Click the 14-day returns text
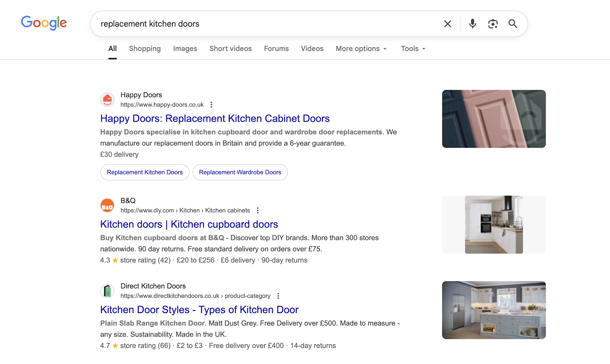This screenshot has width=610, height=364. tap(313, 346)
